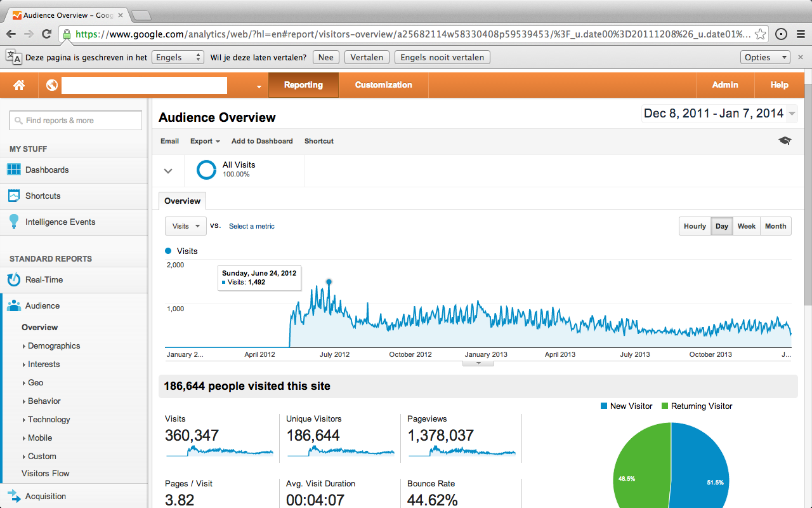Click Select a metric link

point(252,226)
